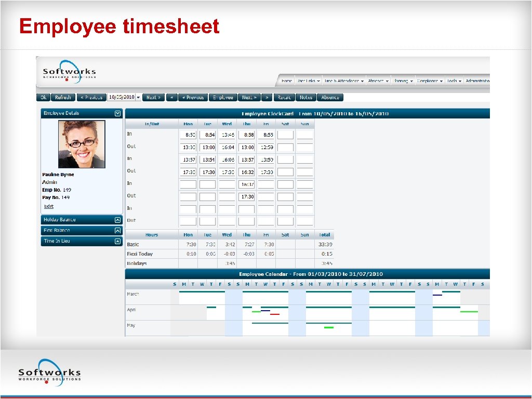
Task: Open Notes for this employee
Action: click(306, 97)
